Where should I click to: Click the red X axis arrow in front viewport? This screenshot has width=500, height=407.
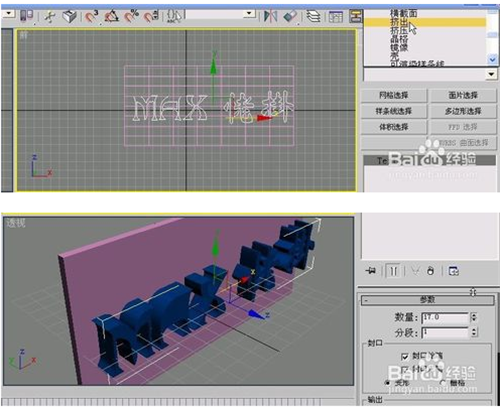coord(265,118)
